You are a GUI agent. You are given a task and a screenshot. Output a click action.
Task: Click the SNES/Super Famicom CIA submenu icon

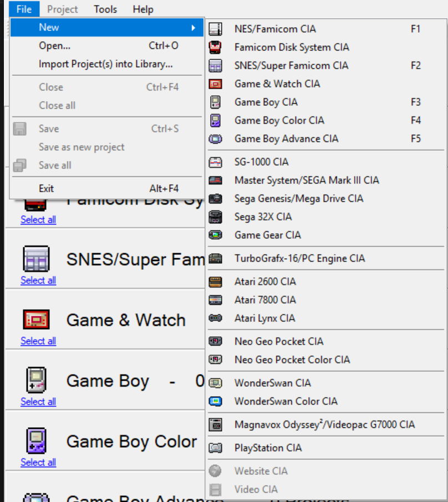click(215, 65)
